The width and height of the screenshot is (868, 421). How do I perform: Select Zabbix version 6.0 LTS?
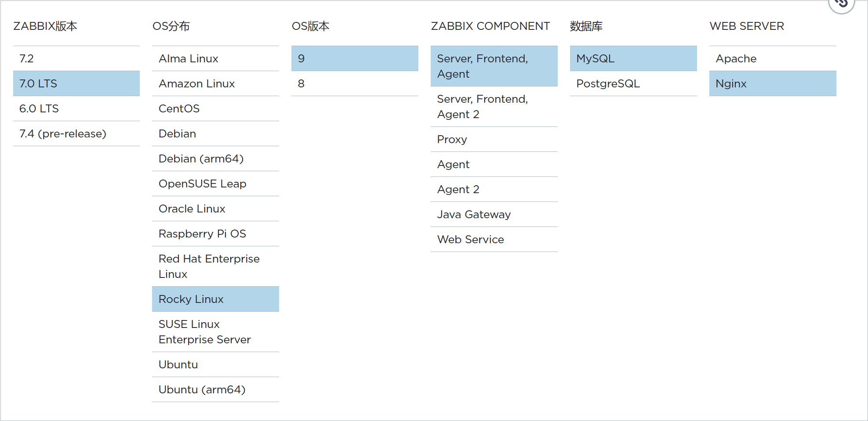point(76,108)
